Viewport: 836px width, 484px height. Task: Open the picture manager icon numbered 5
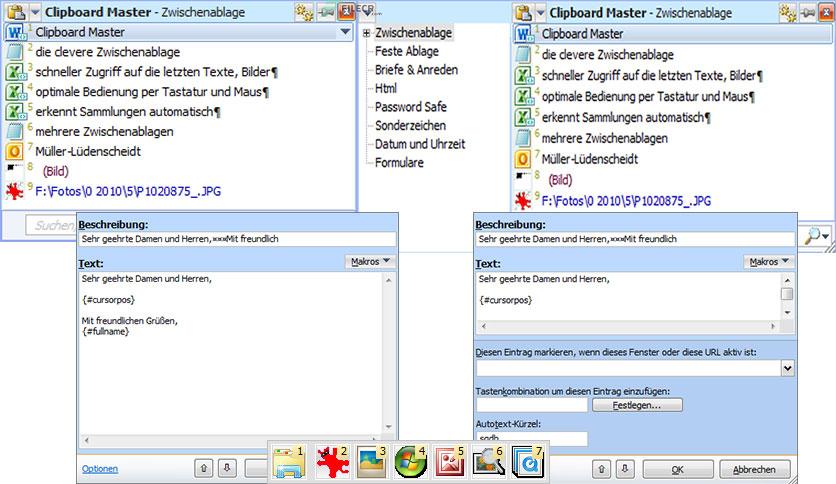pyautogui.click(x=449, y=462)
